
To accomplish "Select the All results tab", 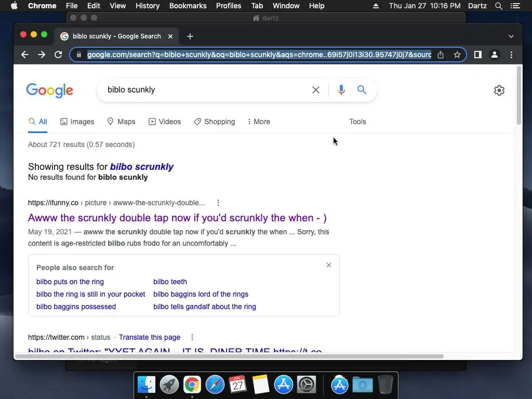I will 37,122.
